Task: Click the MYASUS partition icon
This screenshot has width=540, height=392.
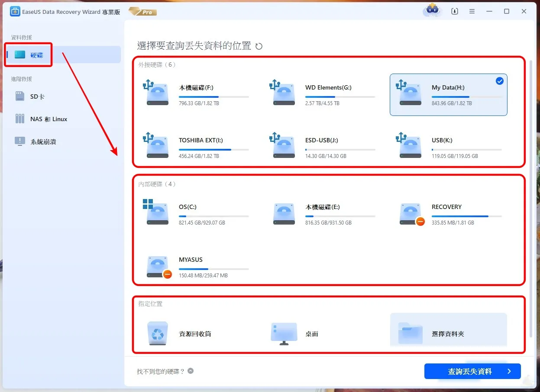Action: click(159, 267)
